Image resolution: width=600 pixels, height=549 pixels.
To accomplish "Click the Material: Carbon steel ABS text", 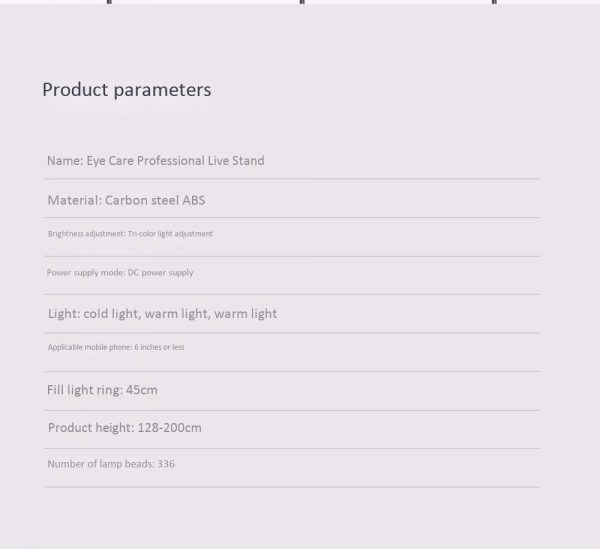I will click(x=126, y=200).
